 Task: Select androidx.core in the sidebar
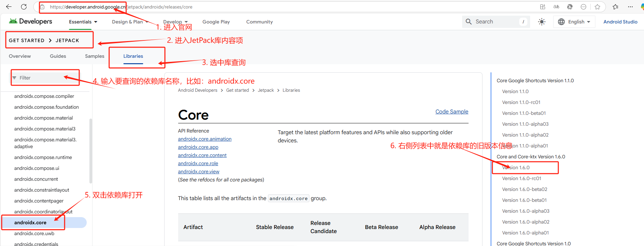(x=44, y=223)
